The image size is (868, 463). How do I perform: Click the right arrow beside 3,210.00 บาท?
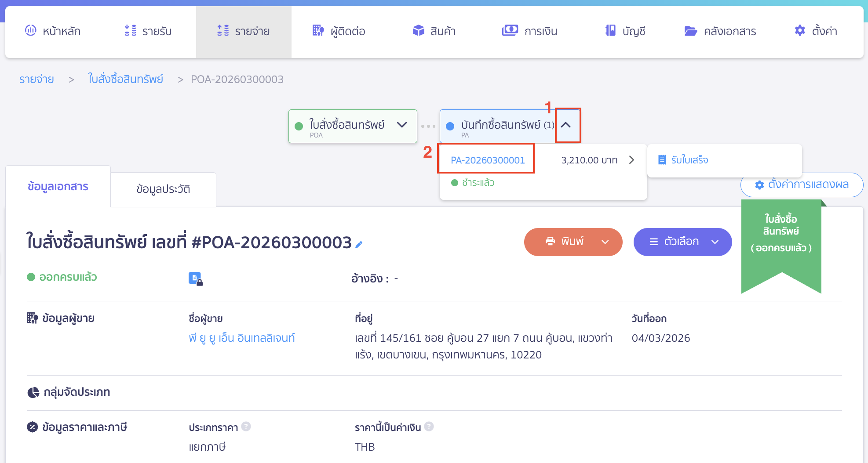click(x=631, y=160)
